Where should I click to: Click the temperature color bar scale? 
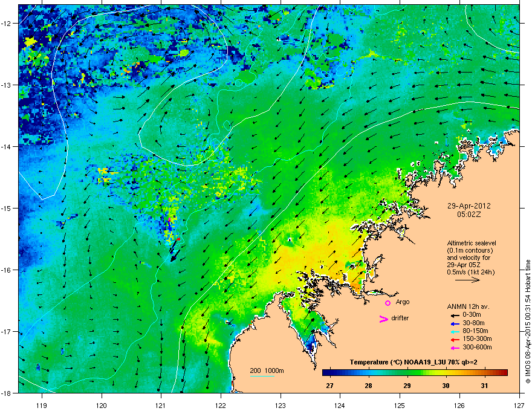pyautogui.click(x=415, y=372)
